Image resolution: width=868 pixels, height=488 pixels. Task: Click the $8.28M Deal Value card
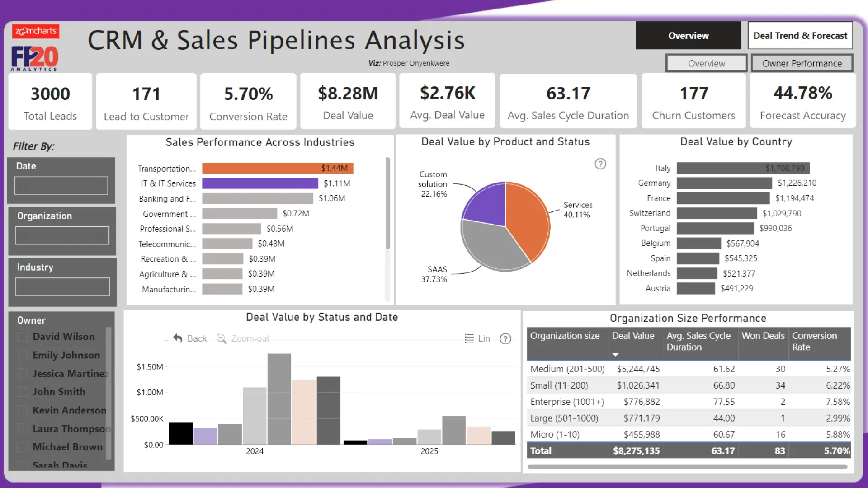348,101
